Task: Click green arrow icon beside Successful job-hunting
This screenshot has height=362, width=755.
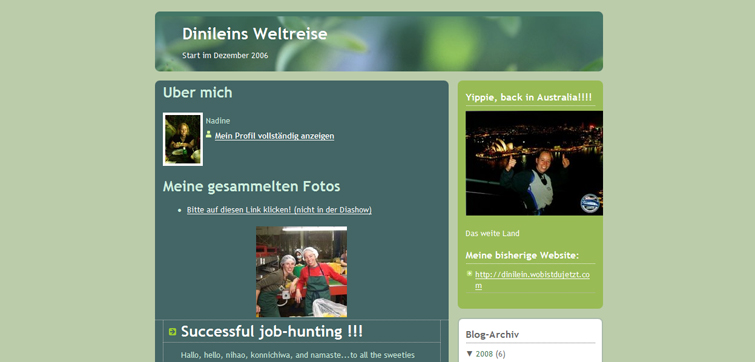Action: (172, 332)
